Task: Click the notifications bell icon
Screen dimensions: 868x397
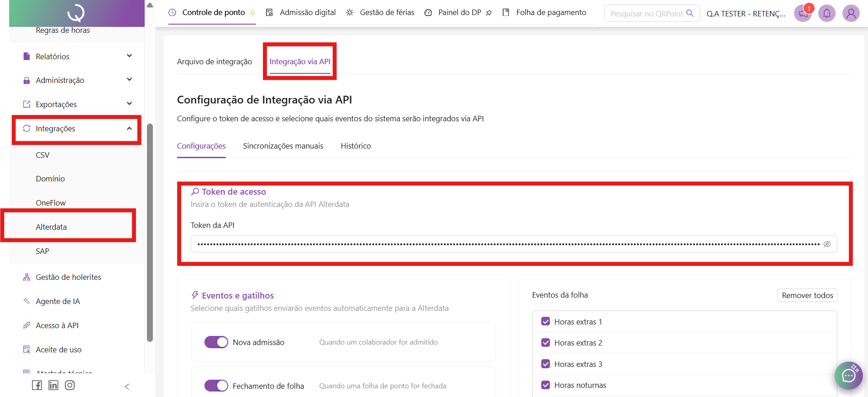Action: pos(826,13)
